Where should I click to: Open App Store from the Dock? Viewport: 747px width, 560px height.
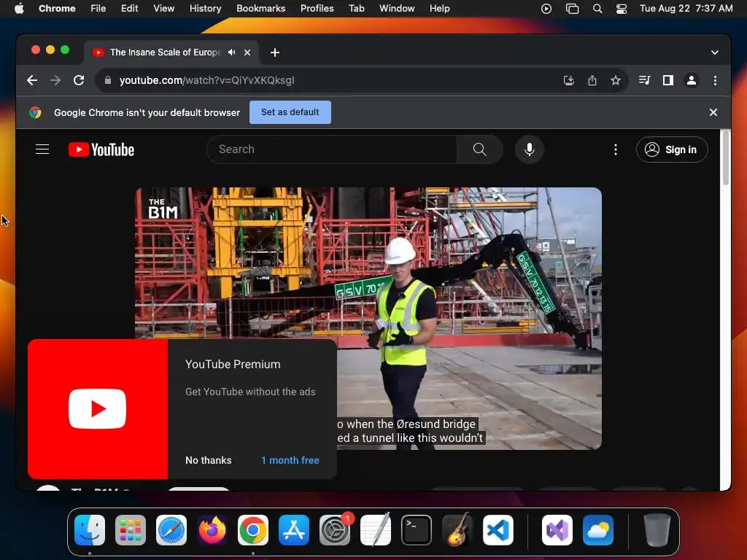294,530
